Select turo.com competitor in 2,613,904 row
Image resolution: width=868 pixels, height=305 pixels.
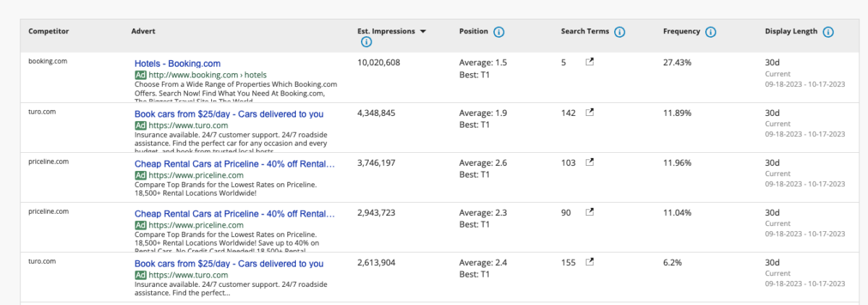pyautogui.click(x=42, y=262)
